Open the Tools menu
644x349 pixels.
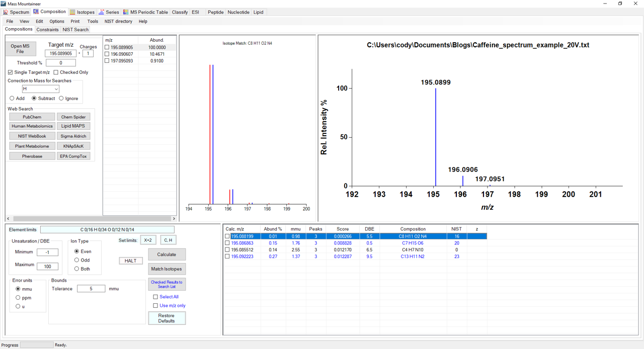93,21
